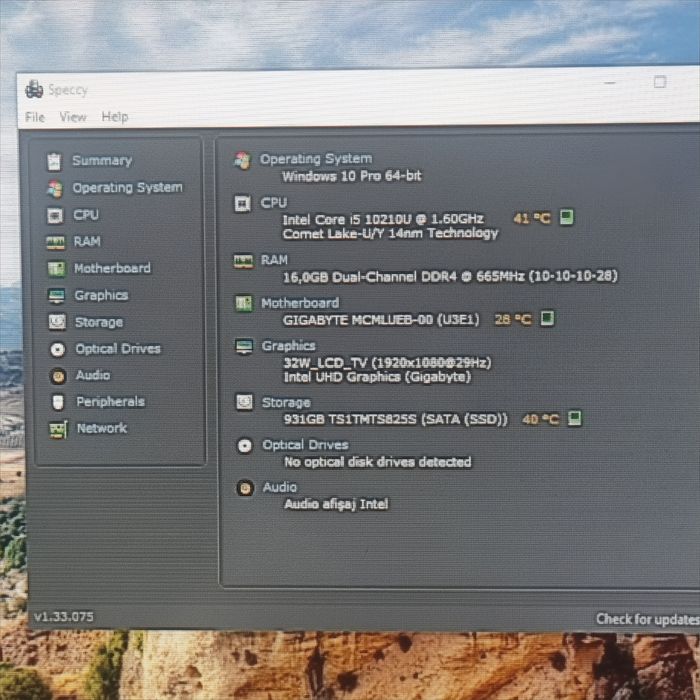The height and width of the screenshot is (700, 700).
Task: Select the Operating System sidebar icon
Action: 55,189
